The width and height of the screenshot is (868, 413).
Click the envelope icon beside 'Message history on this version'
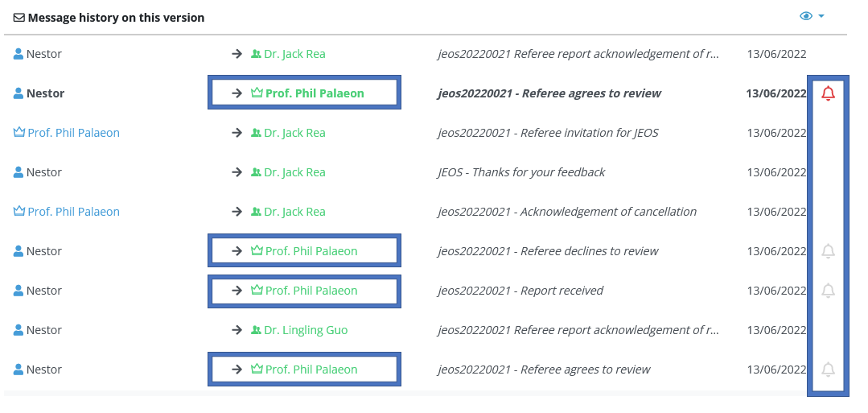pyautogui.click(x=19, y=18)
